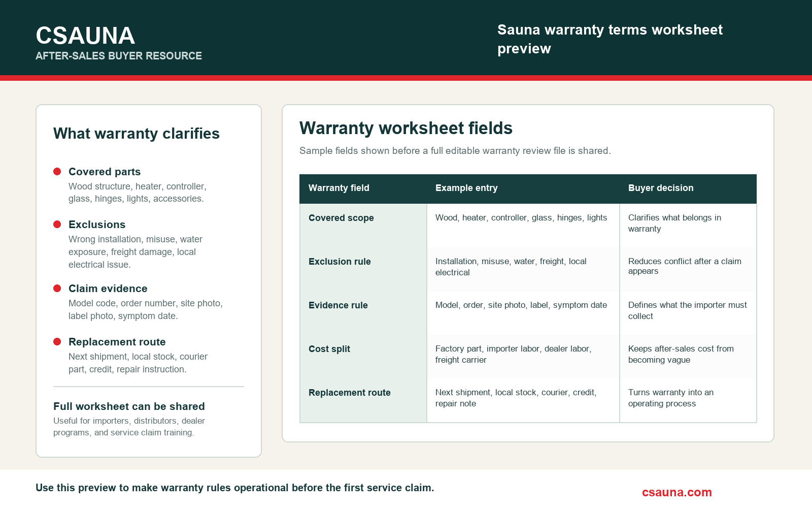Click the 'Wood structure, heater, controller' description

138,193
